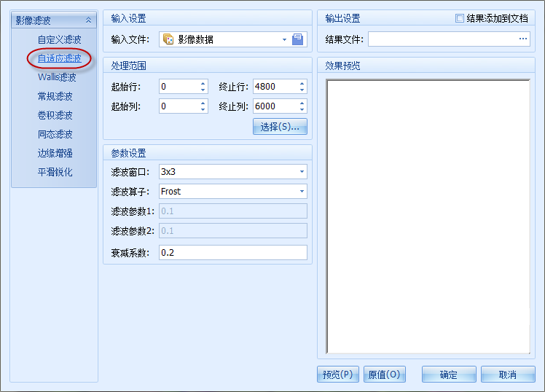Collapse the 影像滤波 sidebar panel
Viewport: 545px width, 392px height.
(x=88, y=20)
